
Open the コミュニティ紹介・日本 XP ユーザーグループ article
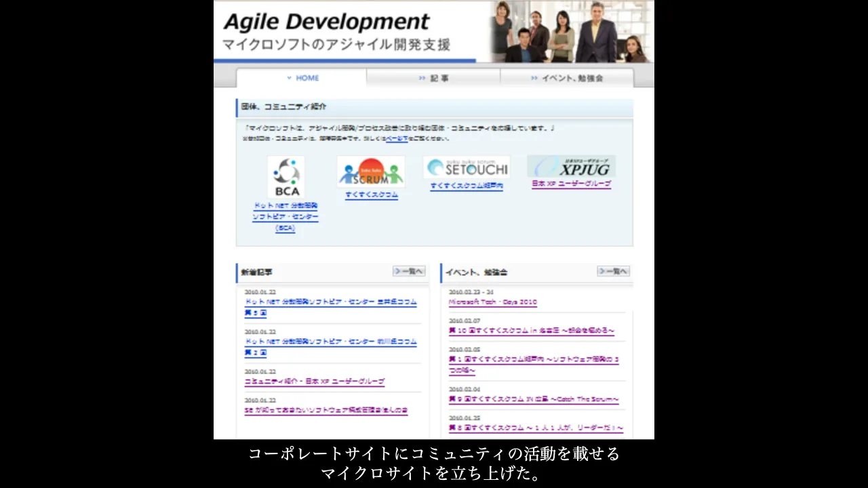click(x=315, y=382)
